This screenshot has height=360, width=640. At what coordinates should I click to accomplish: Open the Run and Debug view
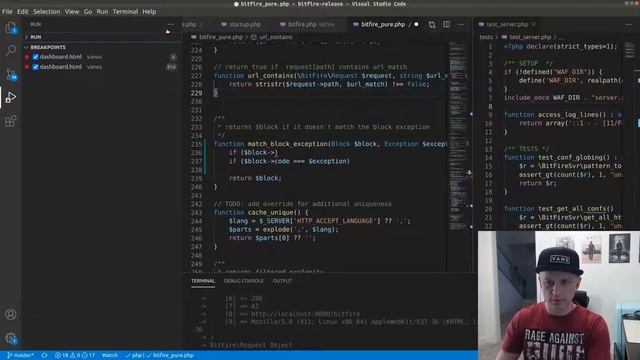[x=11, y=97]
